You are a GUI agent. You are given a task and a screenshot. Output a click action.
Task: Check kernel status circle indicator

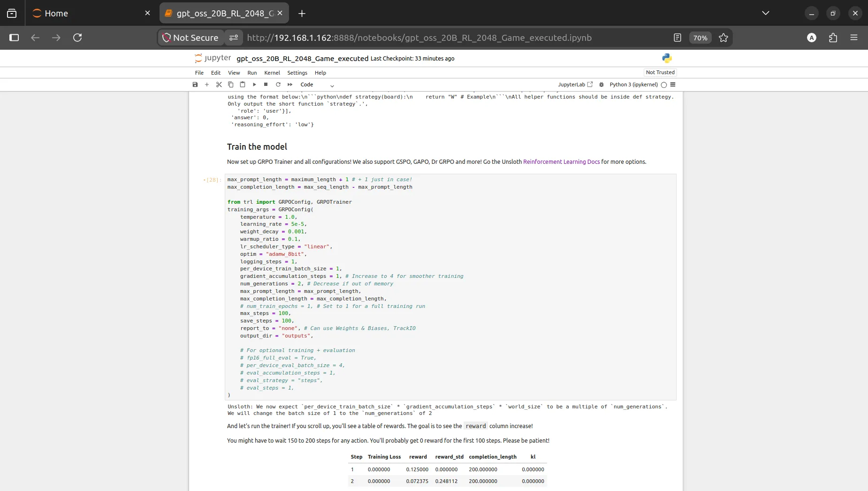pos(664,85)
